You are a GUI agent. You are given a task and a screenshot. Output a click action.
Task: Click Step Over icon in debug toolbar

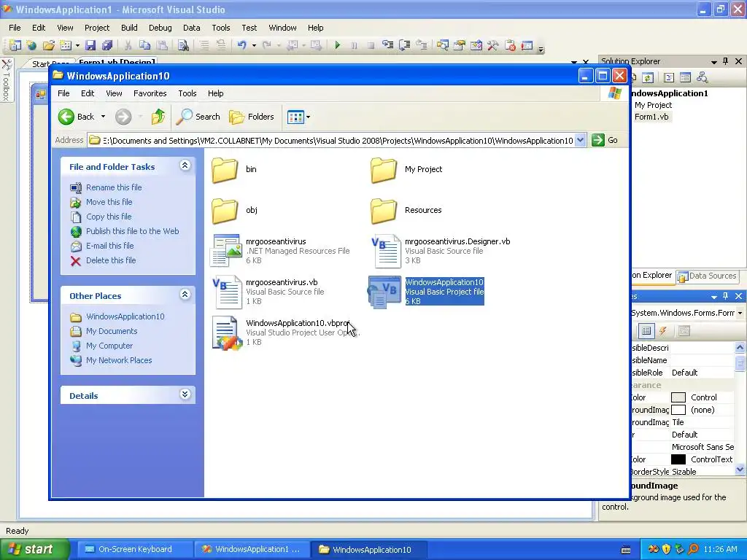tap(404, 45)
